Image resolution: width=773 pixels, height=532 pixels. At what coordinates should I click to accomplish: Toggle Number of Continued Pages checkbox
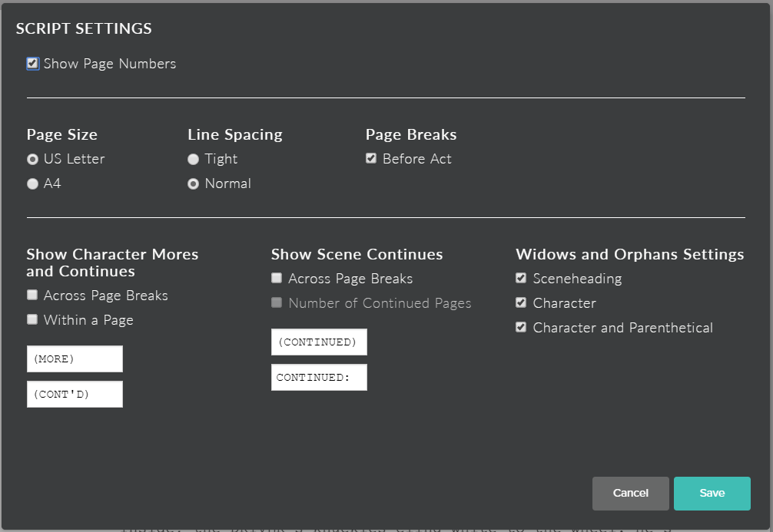click(277, 302)
